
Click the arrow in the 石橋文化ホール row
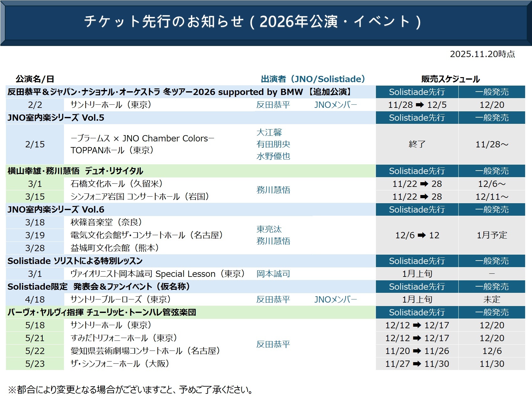tap(424, 184)
